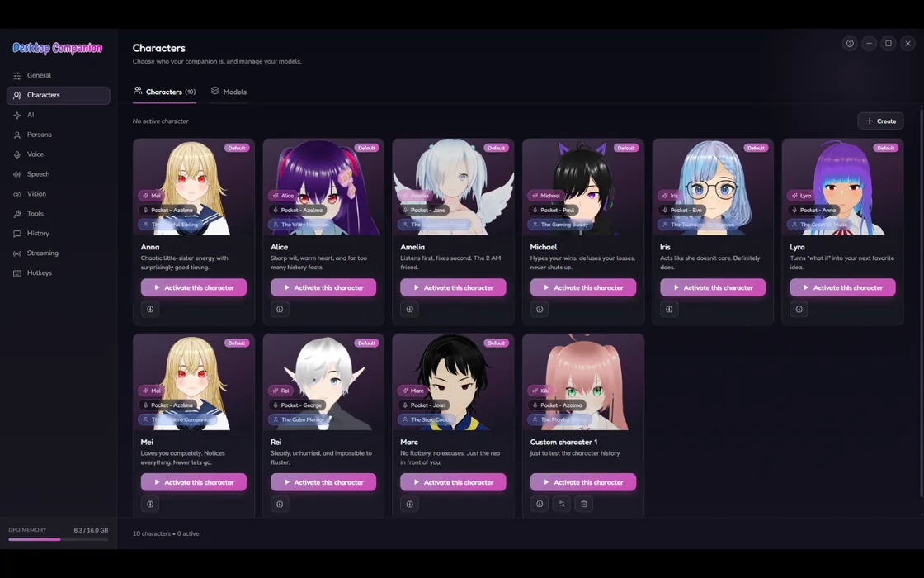Click Lyra's purple-haired portrait

842,187
